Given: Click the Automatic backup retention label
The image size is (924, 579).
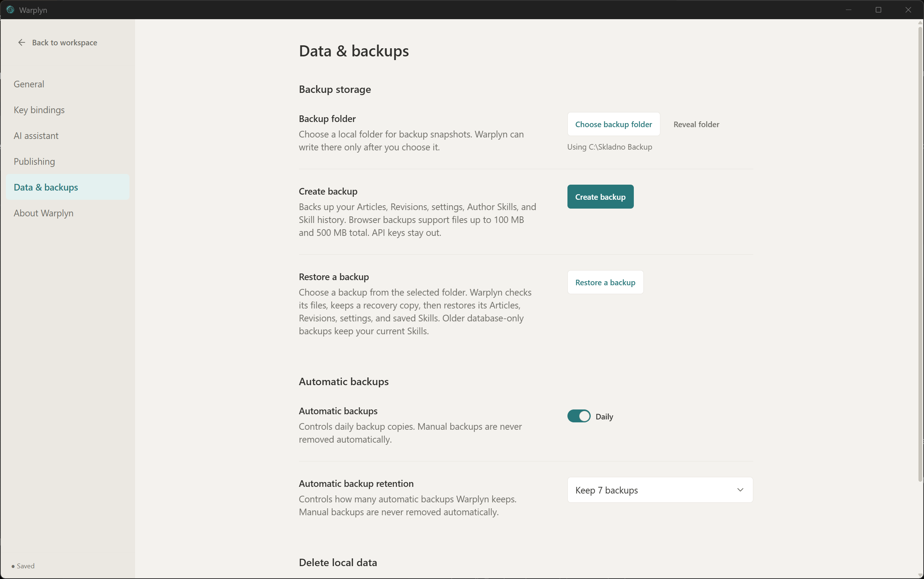Looking at the screenshot, I should click(x=356, y=484).
